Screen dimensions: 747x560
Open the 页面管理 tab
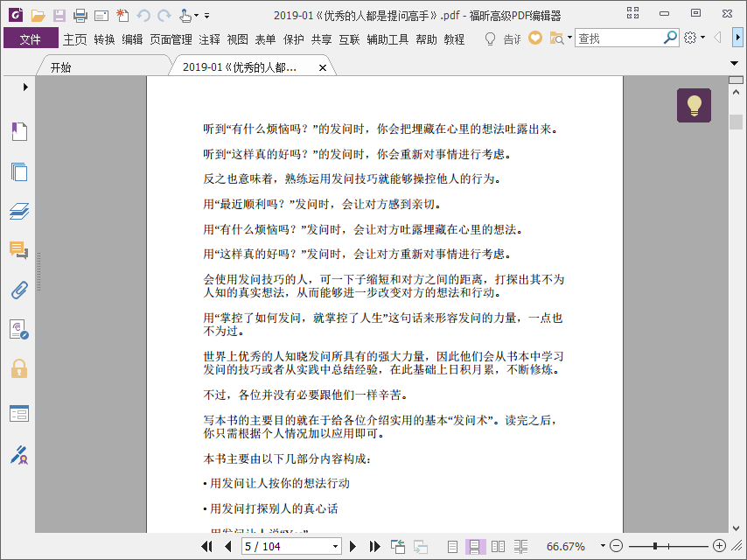click(171, 39)
